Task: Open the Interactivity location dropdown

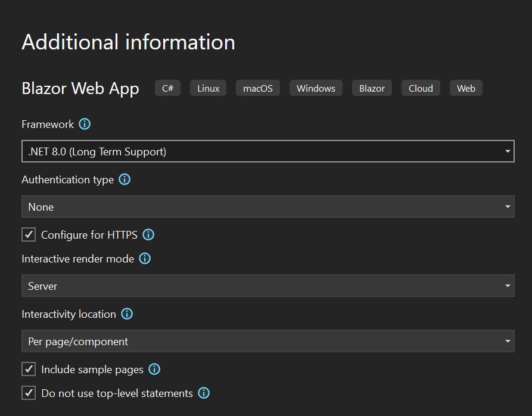Action: pyautogui.click(x=268, y=341)
